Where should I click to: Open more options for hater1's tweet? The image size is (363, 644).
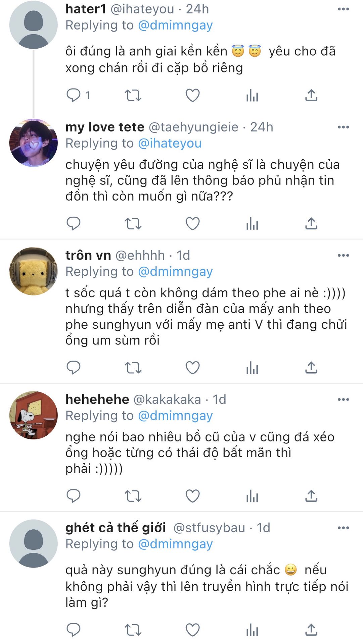[x=343, y=9]
